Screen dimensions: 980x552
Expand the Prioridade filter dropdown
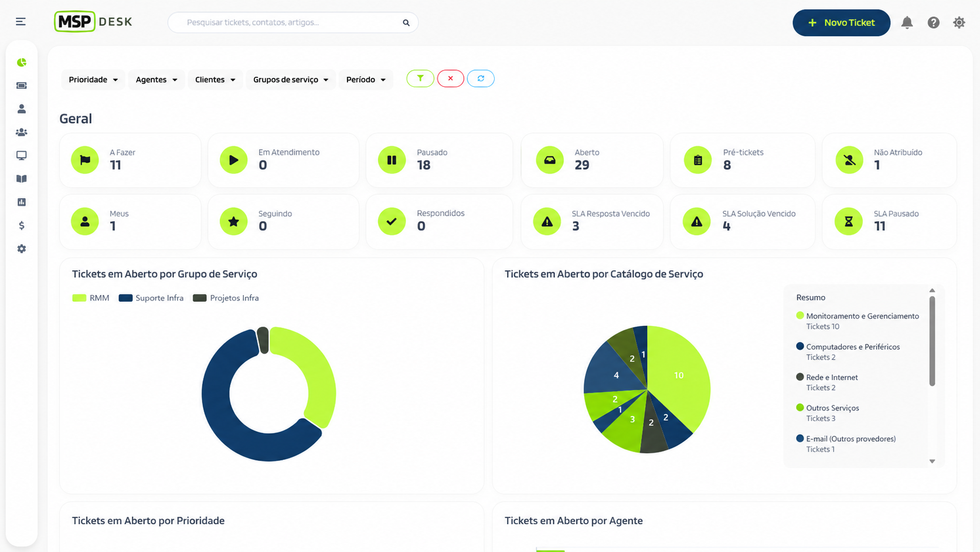[x=93, y=80]
